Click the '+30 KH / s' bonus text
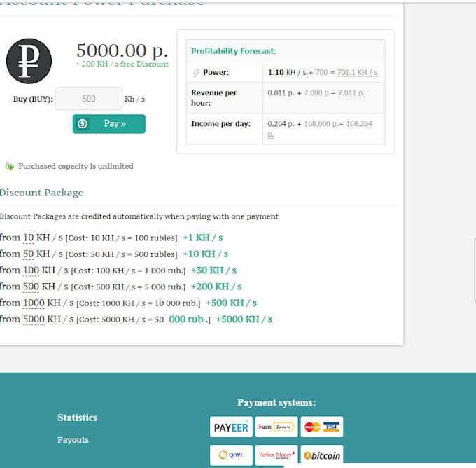 (x=213, y=270)
